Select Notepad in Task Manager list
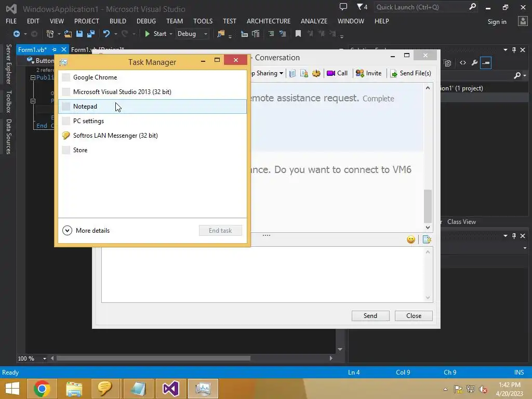532x399 pixels. (x=152, y=107)
